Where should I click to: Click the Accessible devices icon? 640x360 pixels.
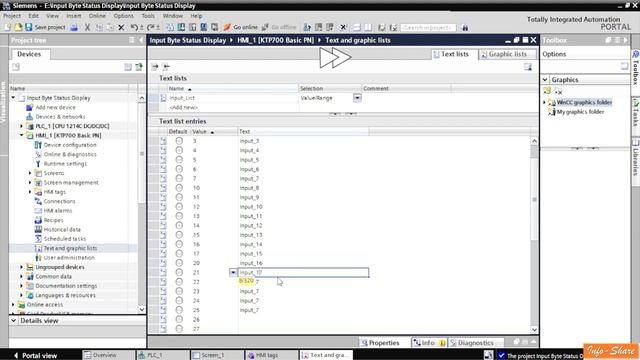pyautogui.click(x=307, y=27)
